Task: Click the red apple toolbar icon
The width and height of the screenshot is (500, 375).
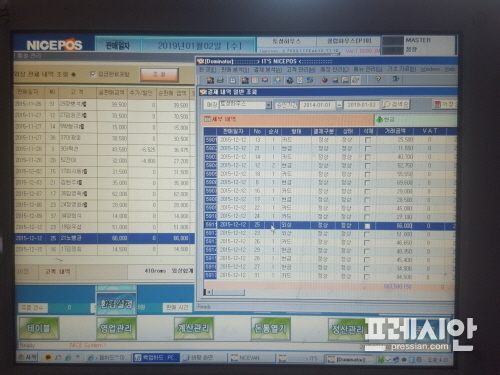Action: pyautogui.click(x=324, y=80)
